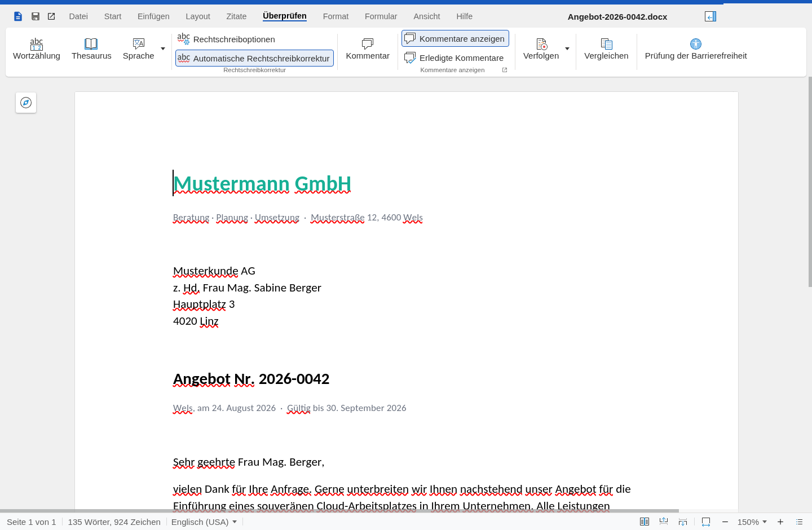Screen dimensions: 812x530
Task: Toggle the book view layout icon
Action: 645,522
